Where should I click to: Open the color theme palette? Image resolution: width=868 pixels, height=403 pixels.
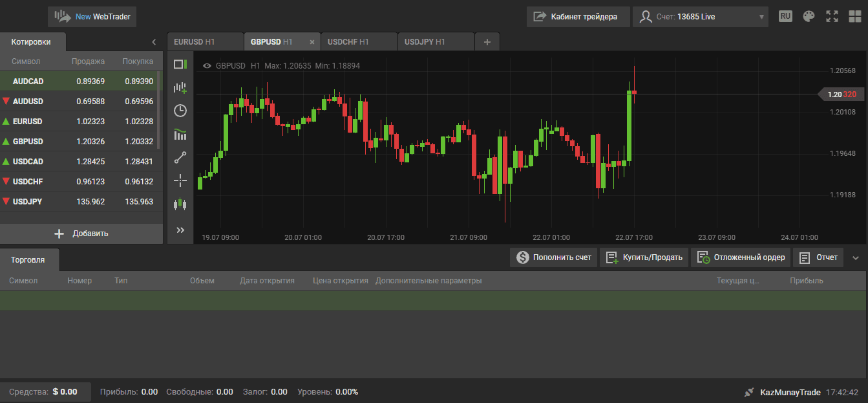pyautogui.click(x=809, y=17)
